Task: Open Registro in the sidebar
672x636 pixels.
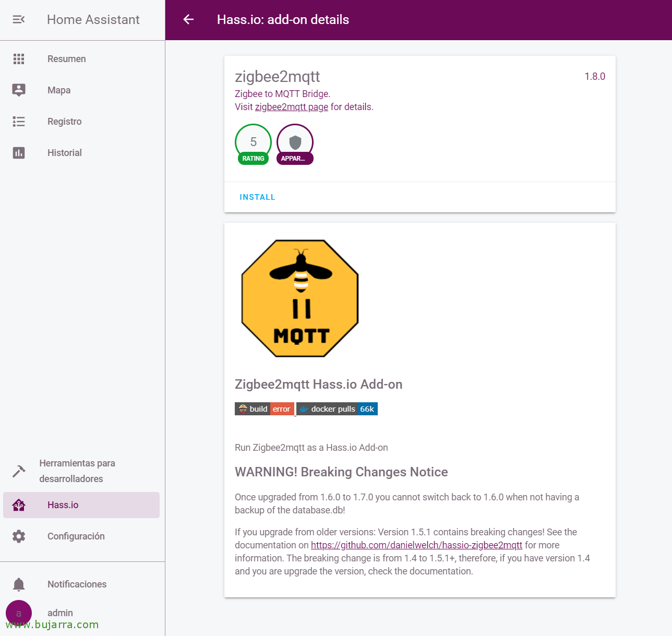Action: tap(82, 122)
